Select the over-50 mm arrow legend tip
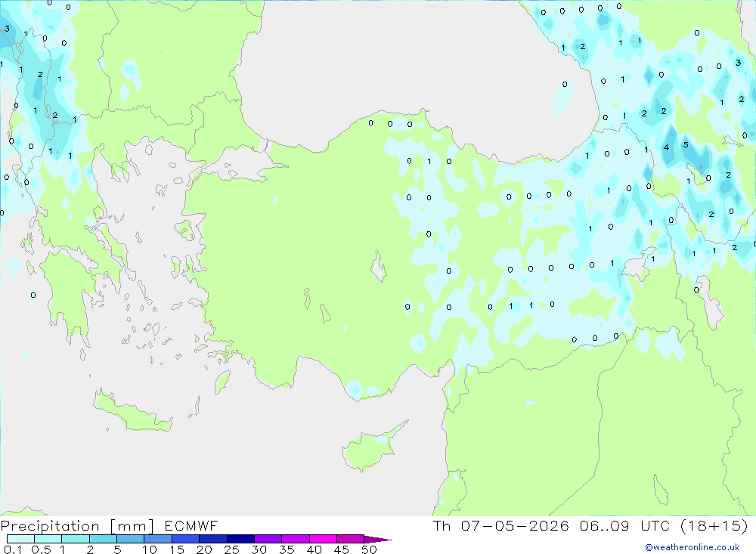 pos(377,540)
